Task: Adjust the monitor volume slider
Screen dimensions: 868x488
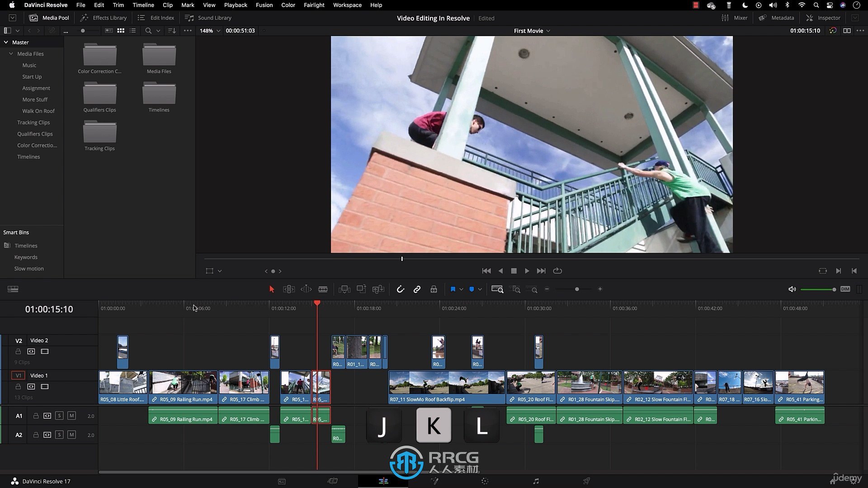Action: tap(817, 289)
